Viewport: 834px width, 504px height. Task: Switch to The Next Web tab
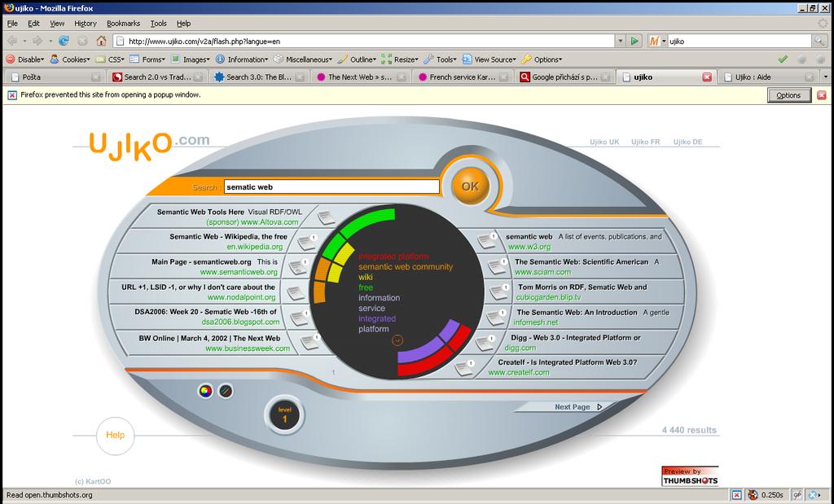(360, 77)
